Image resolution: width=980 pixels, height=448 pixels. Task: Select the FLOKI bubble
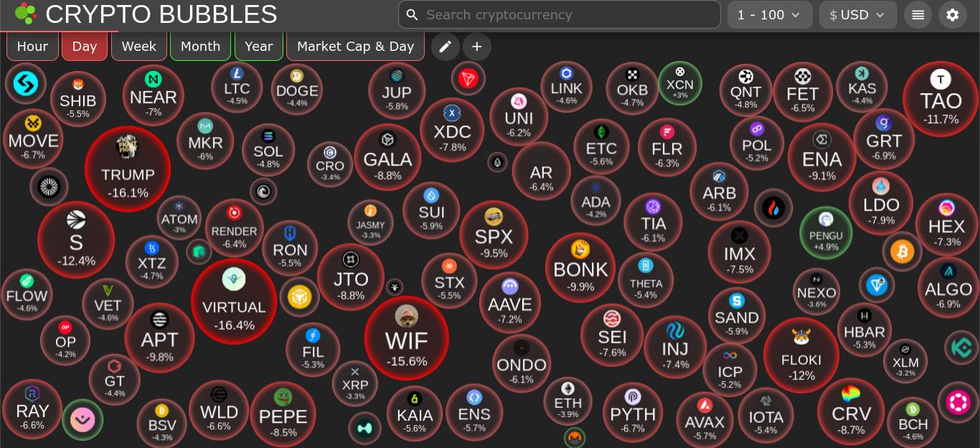pyautogui.click(x=801, y=355)
